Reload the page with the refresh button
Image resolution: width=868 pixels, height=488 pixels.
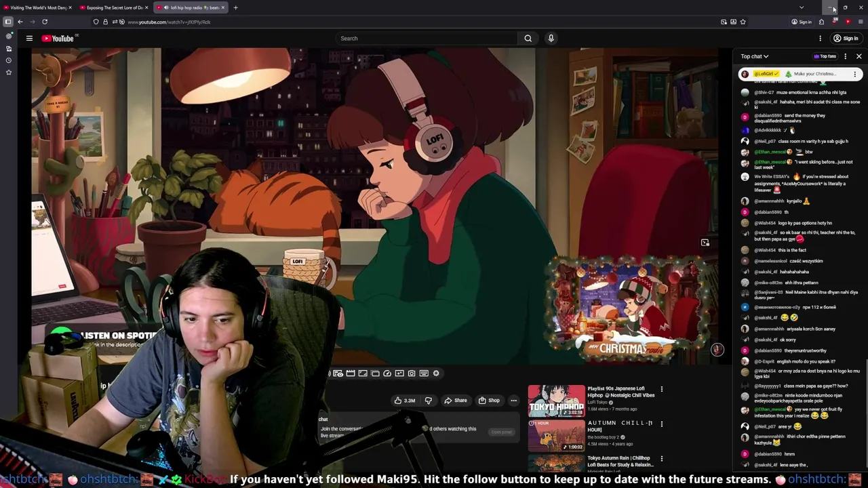(x=45, y=22)
